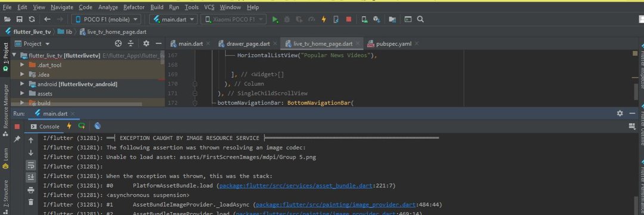
Task: Expand the .dart_tool folder
Action: click(22, 65)
